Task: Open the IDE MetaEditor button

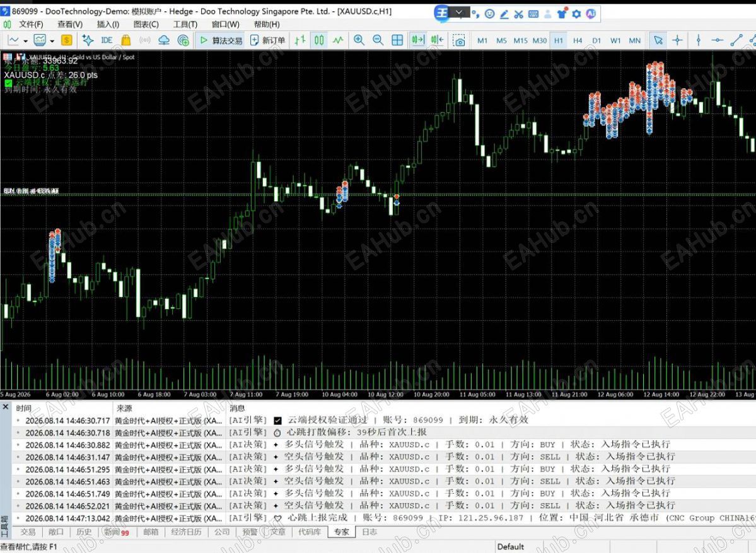Action: 107,40
